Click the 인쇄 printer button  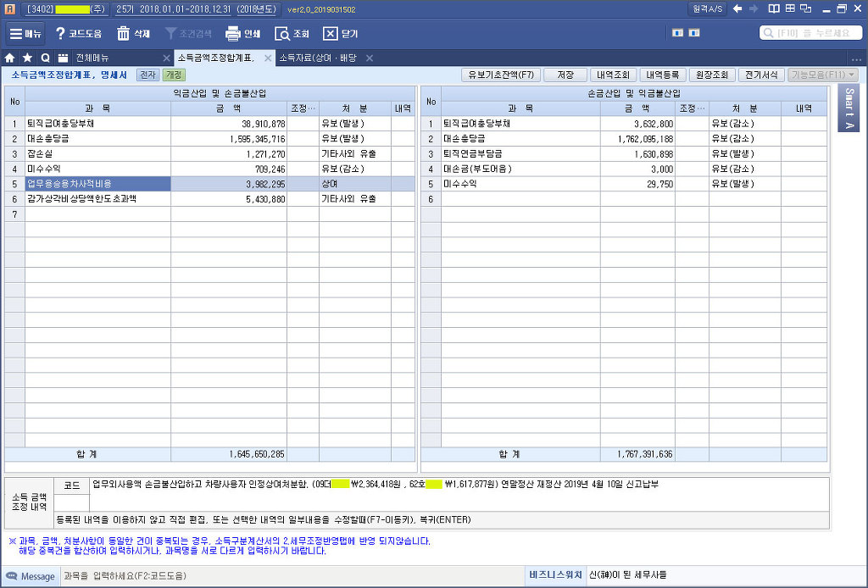point(242,34)
